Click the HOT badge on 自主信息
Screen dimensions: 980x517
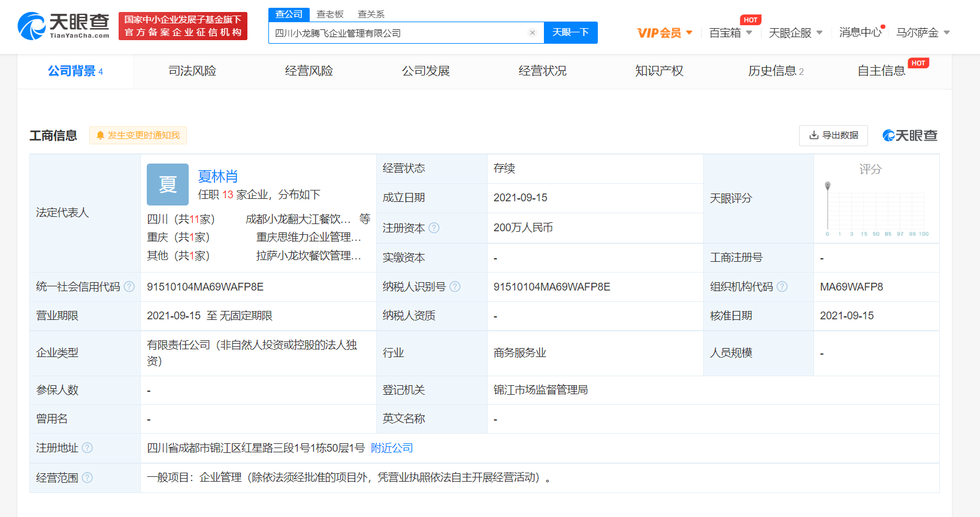pos(918,63)
